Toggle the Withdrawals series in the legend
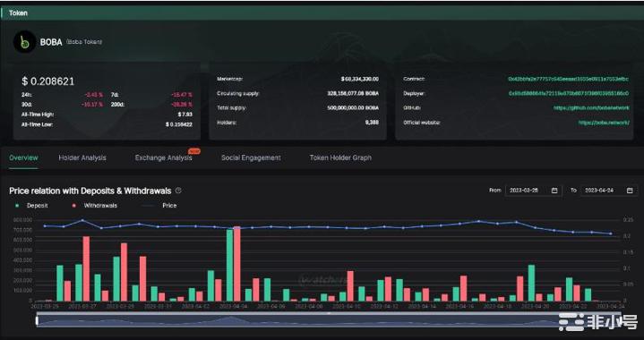The height and width of the screenshot is (340, 644). coord(95,206)
